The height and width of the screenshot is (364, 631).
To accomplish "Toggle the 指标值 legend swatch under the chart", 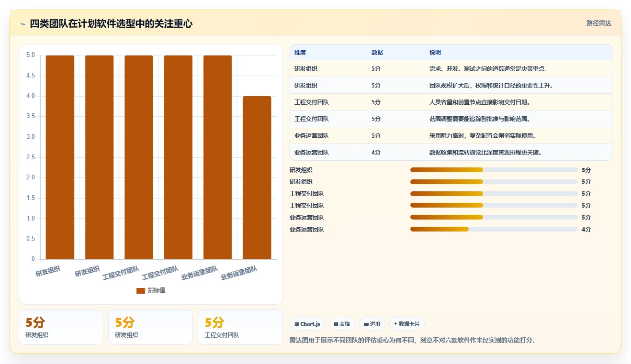I will click(141, 290).
